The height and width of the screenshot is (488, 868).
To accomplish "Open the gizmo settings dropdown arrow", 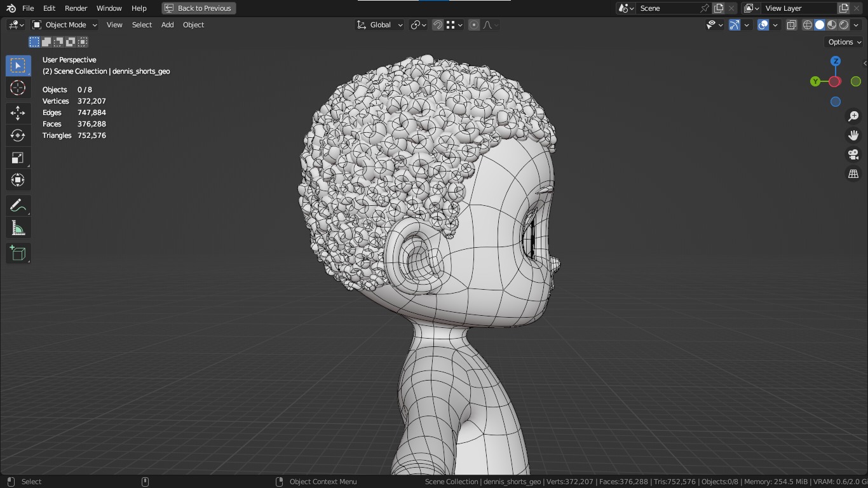I will 747,25.
